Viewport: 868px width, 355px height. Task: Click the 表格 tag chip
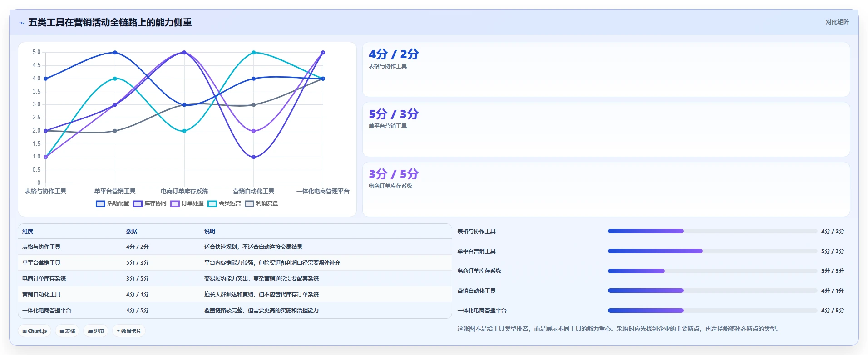click(67, 331)
